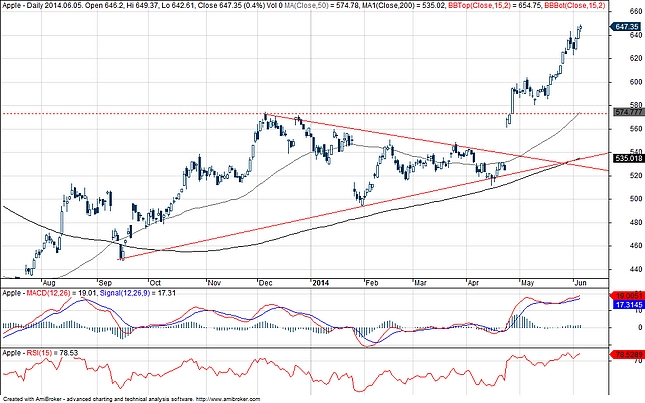The image size is (645, 403).
Task: Click the 460 price axis label
Action: pos(636,246)
